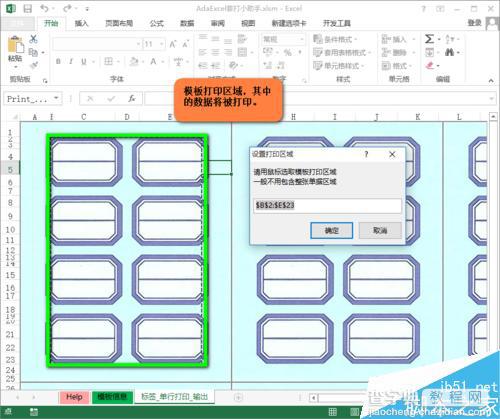Image resolution: width=500 pixels, height=419 pixels.
Task: Click the add new sheet plus icon
Action: point(238,397)
